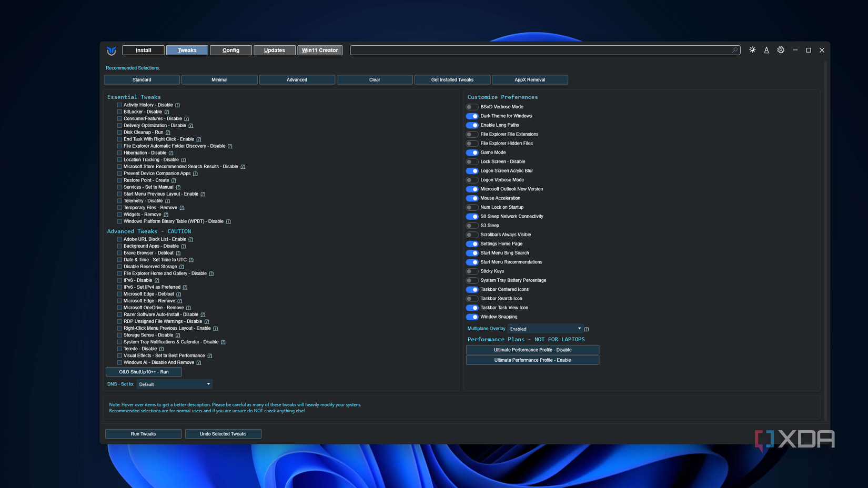The height and width of the screenshot is (488, 868).
Task: Turn off Dark Theme for Windows toggle
Action: 472,116
